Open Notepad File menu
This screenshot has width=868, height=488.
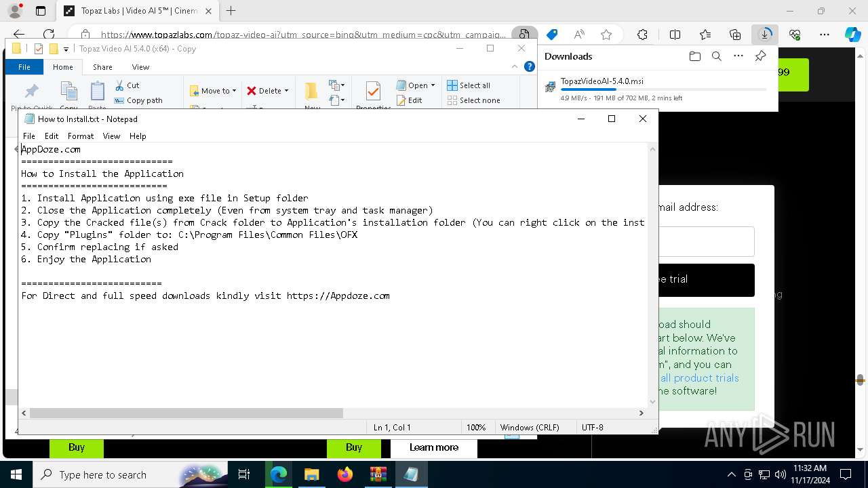(x=29, y=136)
